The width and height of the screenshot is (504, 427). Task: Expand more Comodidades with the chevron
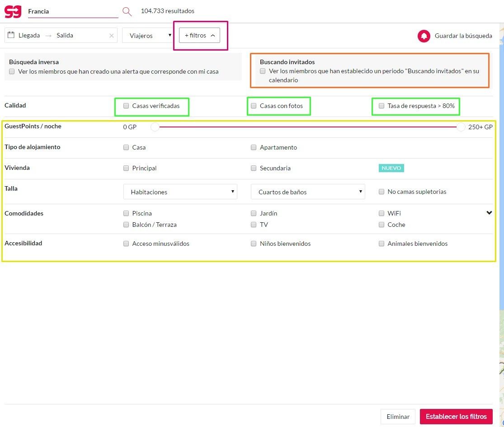pyautogui.click(x=489, y=213)
